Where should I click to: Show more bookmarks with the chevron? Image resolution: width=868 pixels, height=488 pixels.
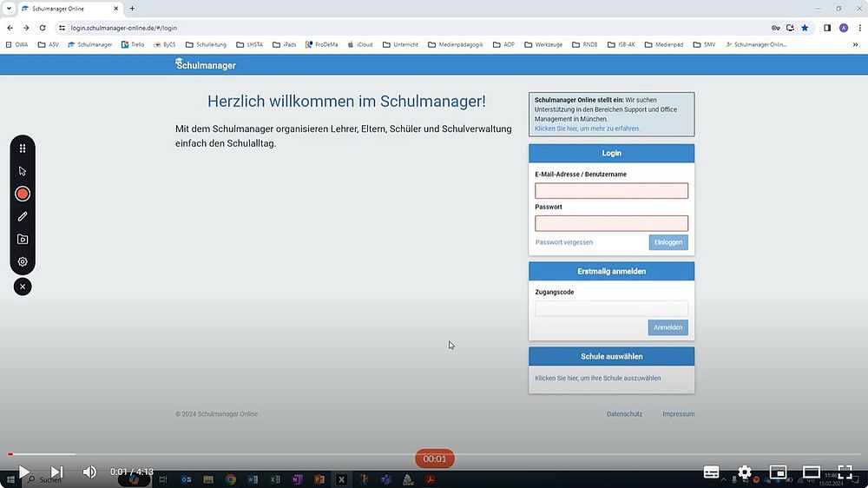pyautogui.click(x=855, y=44)
